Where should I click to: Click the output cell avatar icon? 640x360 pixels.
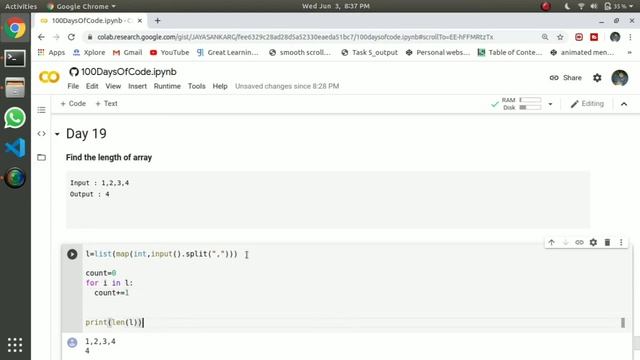click(72, 342)
